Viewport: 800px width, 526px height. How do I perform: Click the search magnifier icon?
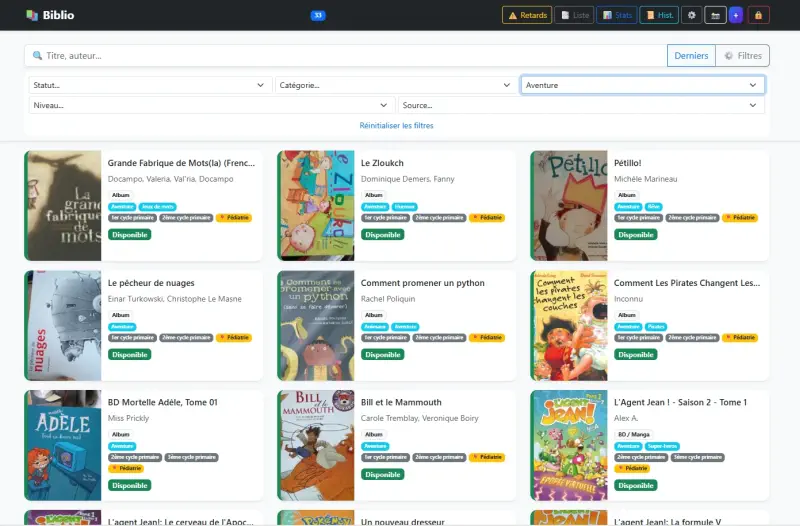pos(37,56)
